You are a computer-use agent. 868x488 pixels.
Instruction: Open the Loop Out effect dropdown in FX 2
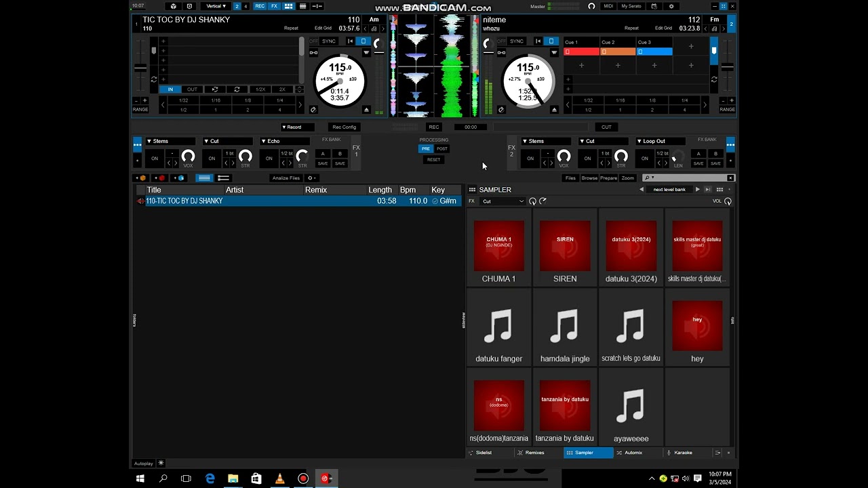[660, 142]
